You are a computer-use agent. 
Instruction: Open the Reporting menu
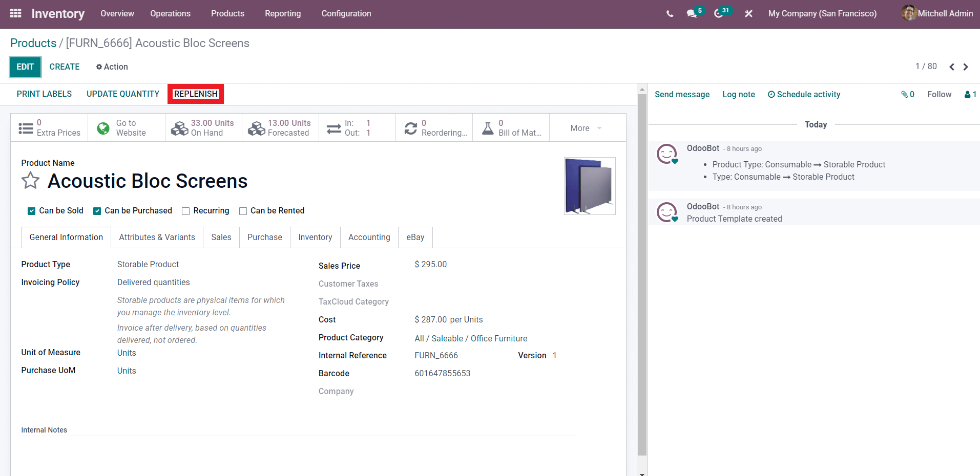pyautogui.click(x=283, y=14)
